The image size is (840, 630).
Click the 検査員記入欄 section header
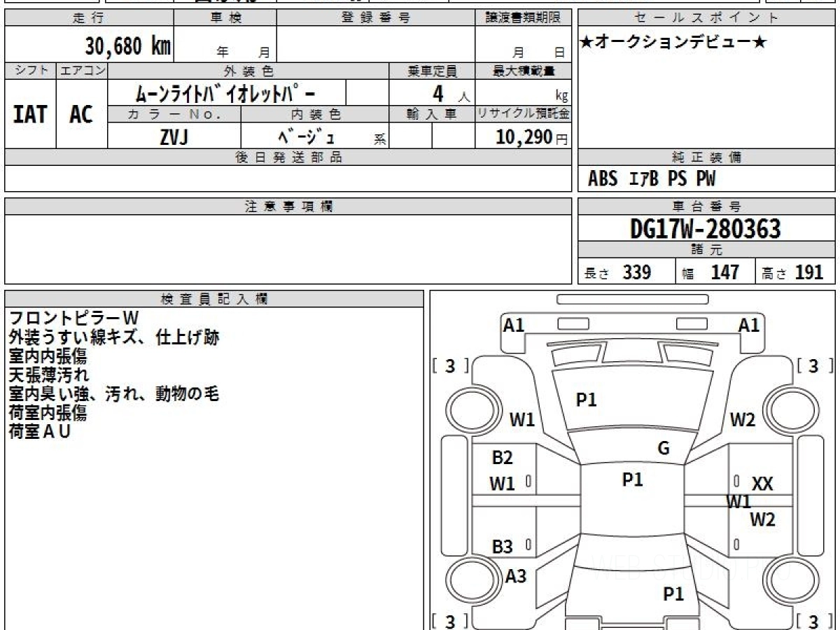(x=214, y=299)
